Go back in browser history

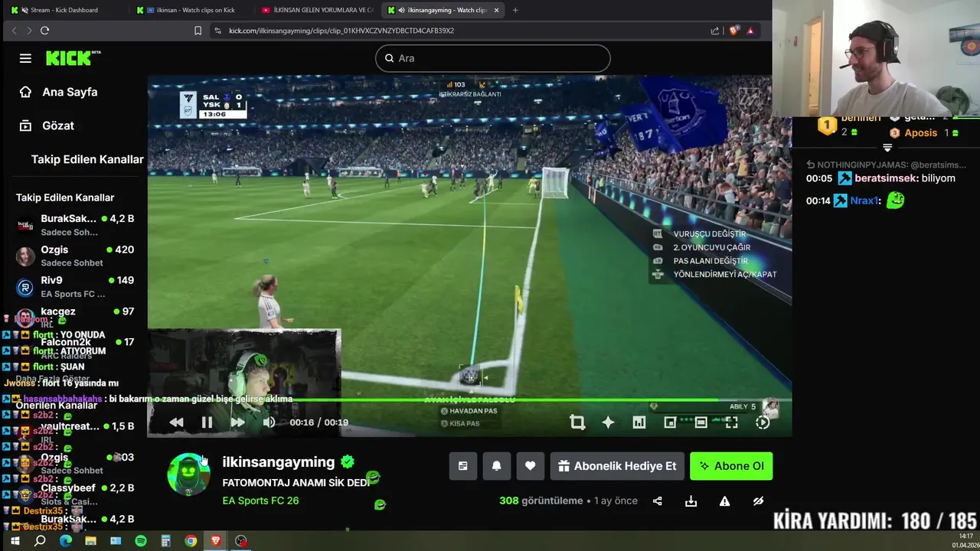[x=14, y=31]
